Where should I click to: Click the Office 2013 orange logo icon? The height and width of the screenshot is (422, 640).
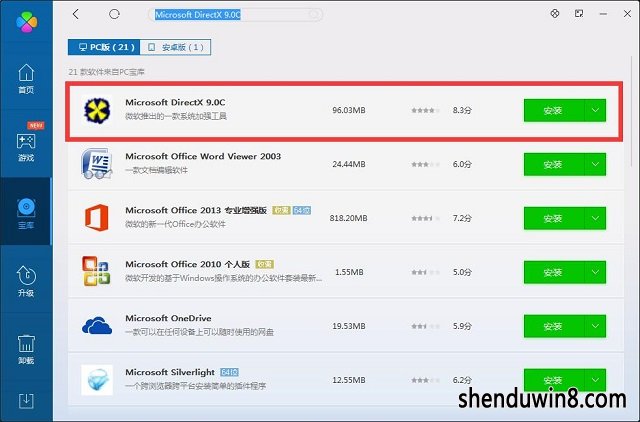[x=97, y=218]
